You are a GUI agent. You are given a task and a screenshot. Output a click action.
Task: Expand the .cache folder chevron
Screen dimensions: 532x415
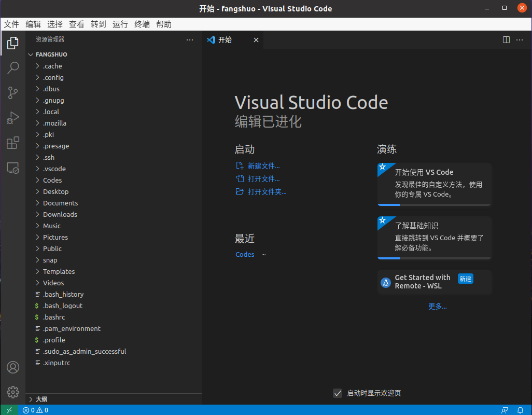pos(38,66)
